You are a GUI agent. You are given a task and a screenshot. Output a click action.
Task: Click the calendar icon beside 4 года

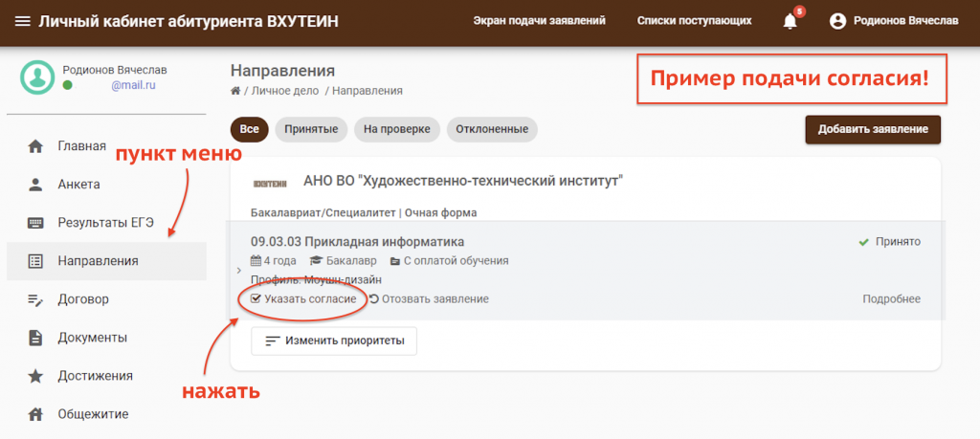click(x=256, y=260)
